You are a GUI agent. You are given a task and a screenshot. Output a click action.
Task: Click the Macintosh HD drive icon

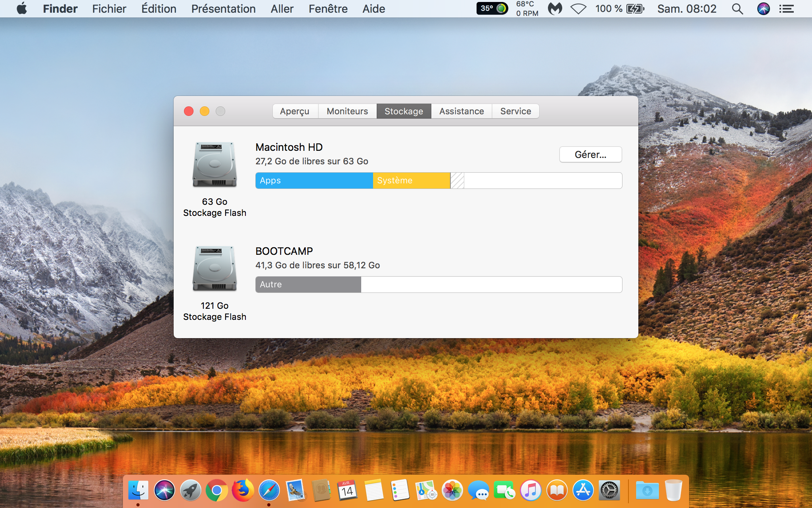pyautogui.click(x=214, y=165)
